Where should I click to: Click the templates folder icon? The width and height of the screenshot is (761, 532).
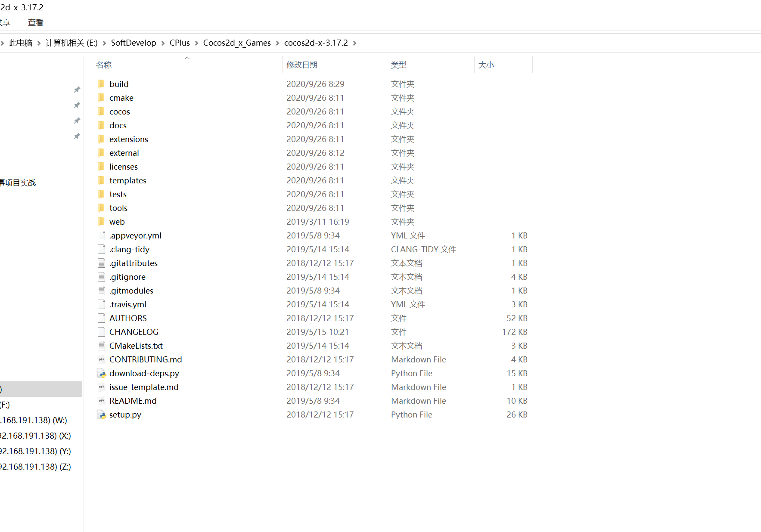pos(101,180)
